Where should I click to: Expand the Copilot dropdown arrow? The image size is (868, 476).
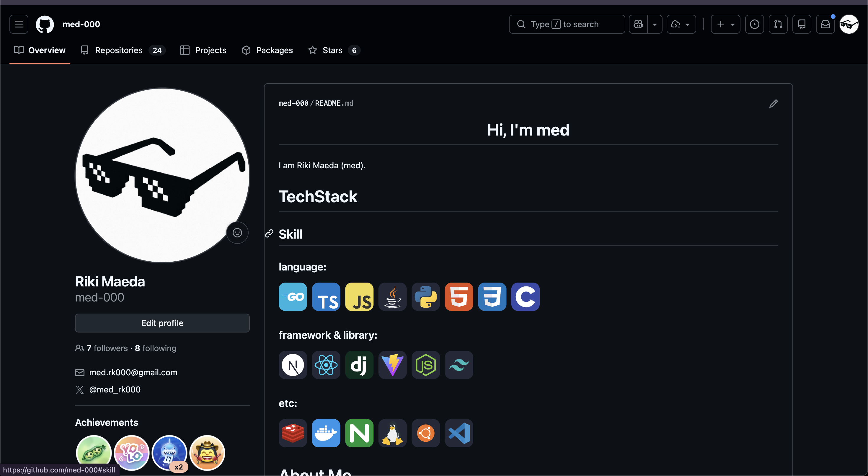point(655,24)
